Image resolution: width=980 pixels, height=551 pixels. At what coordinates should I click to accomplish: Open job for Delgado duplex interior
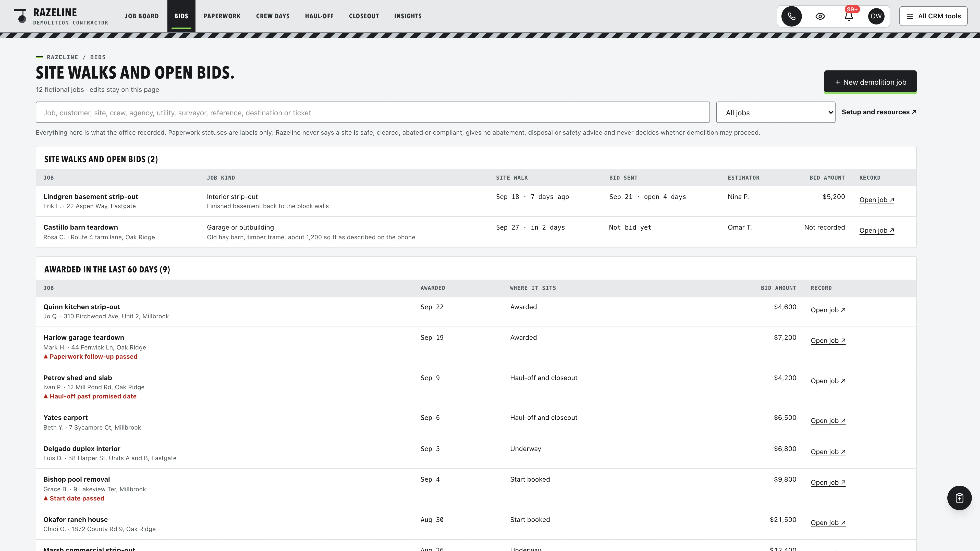tap(828, 452)
